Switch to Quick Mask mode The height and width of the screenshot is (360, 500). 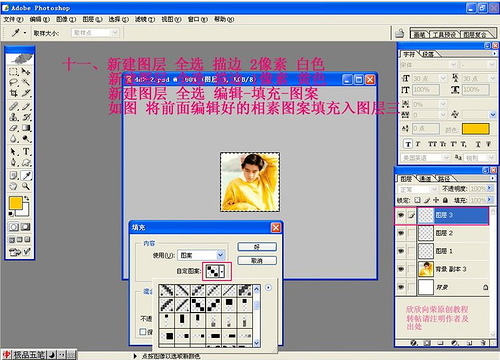26,227
